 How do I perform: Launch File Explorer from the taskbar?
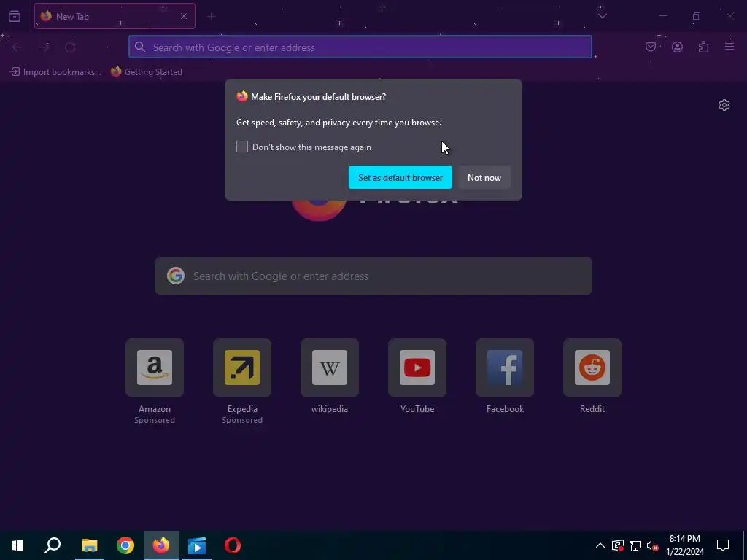coord(89,545)
